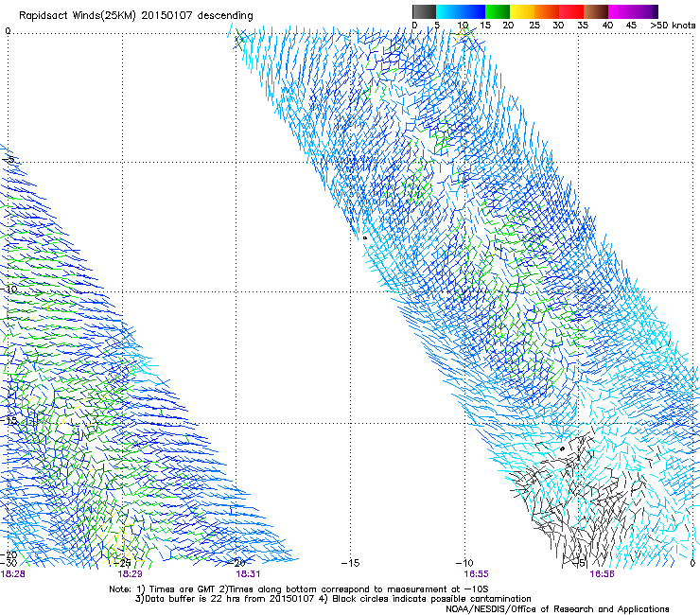Click the '30' legend scale label
This screenshot has height=615, width=700.
coord(558,26)
